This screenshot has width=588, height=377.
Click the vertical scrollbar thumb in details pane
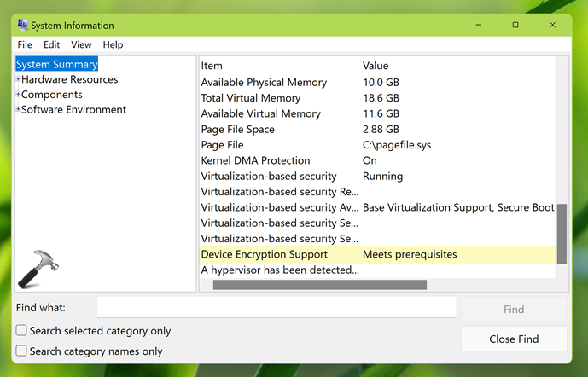(x=562, y=234)
